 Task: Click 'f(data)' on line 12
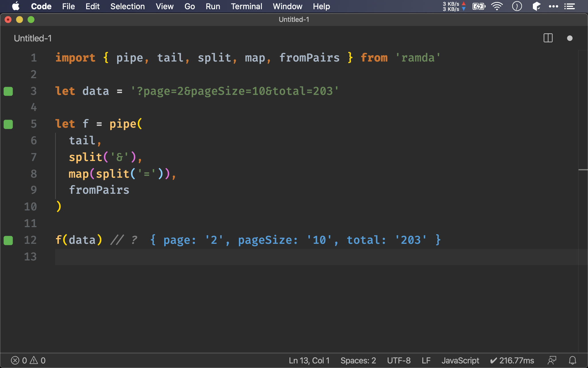point(79,240)
